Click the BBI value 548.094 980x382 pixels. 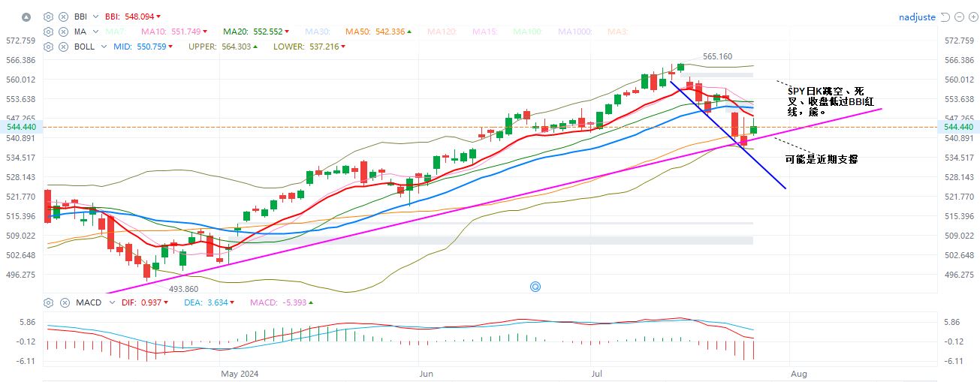139,17
